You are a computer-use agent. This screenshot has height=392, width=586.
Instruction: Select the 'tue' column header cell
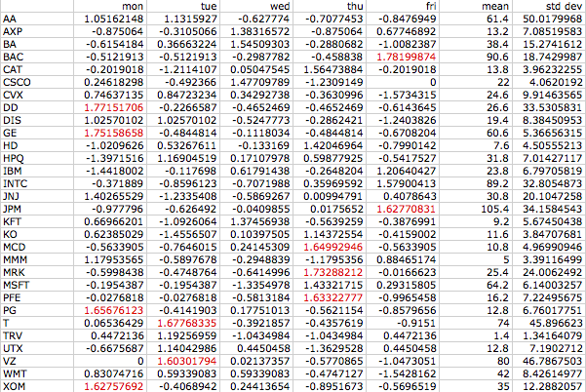[182, 6]
